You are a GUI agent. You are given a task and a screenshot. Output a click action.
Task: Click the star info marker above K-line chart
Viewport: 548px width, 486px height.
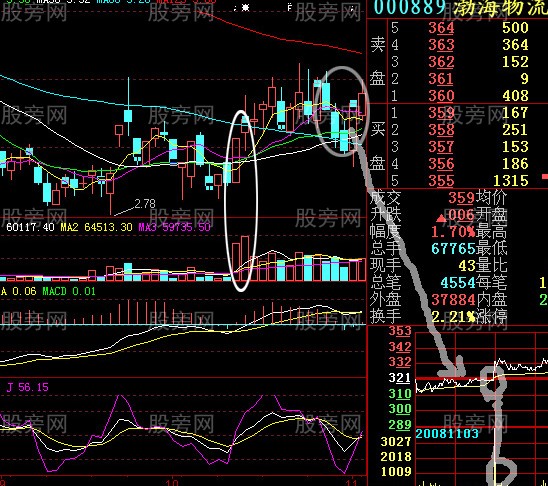pos(245,7)
